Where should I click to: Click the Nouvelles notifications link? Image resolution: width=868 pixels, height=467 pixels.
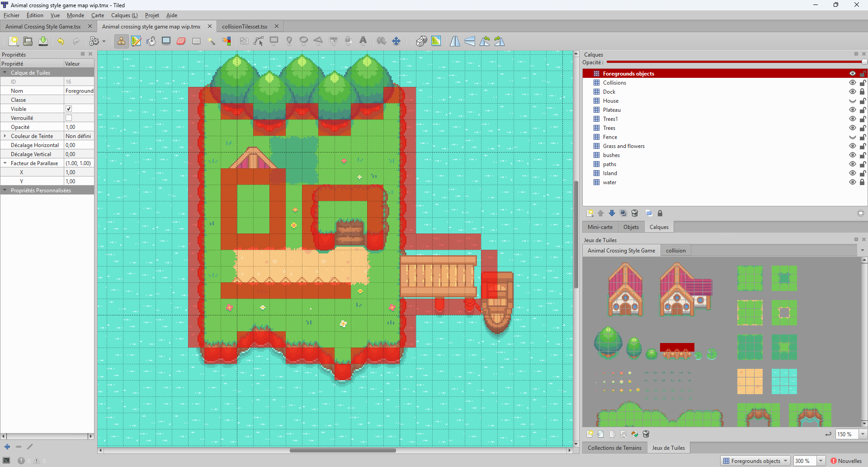(x=848, y=461)
